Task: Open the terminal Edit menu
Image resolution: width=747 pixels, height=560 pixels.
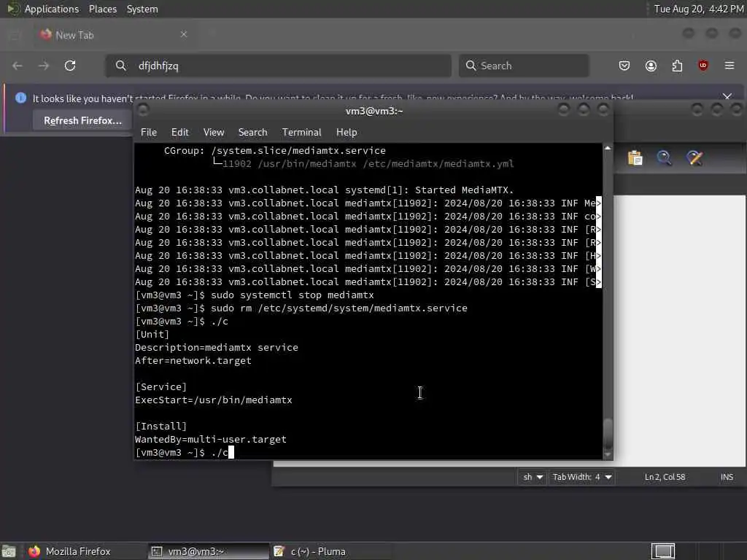Action: (x=180, y=133)
